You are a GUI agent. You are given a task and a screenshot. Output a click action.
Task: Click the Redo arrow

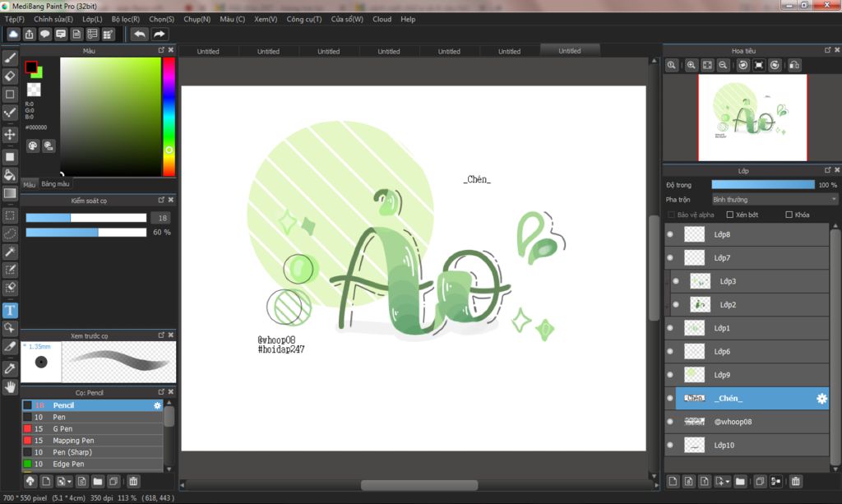[160, 35]
